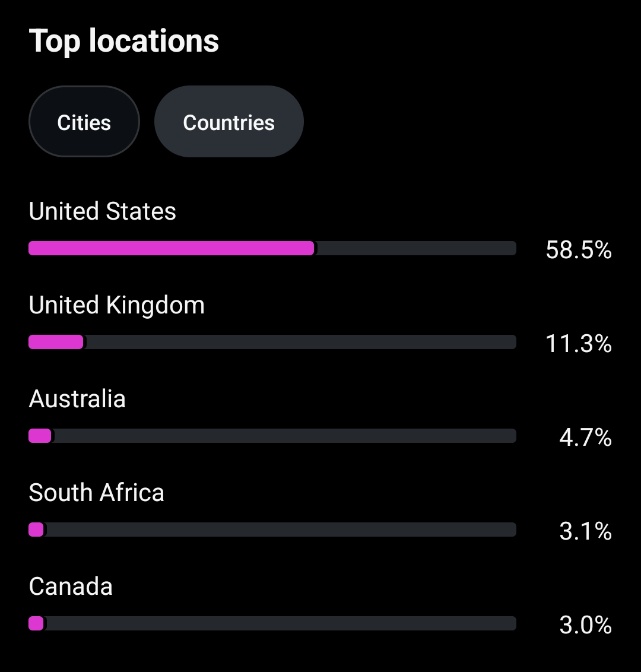
Task: Switch to the Cities tab
Action: click(x=84, y=122)
